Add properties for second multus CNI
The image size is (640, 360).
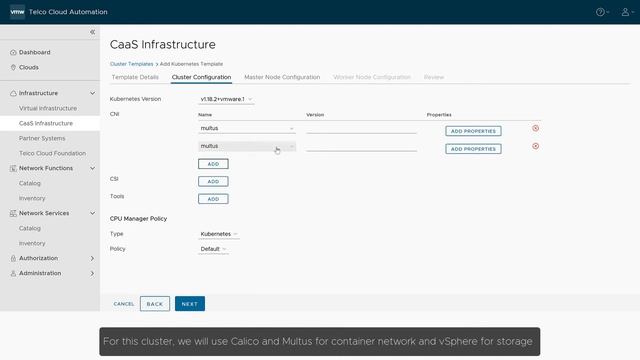click(x=473, y=149)
